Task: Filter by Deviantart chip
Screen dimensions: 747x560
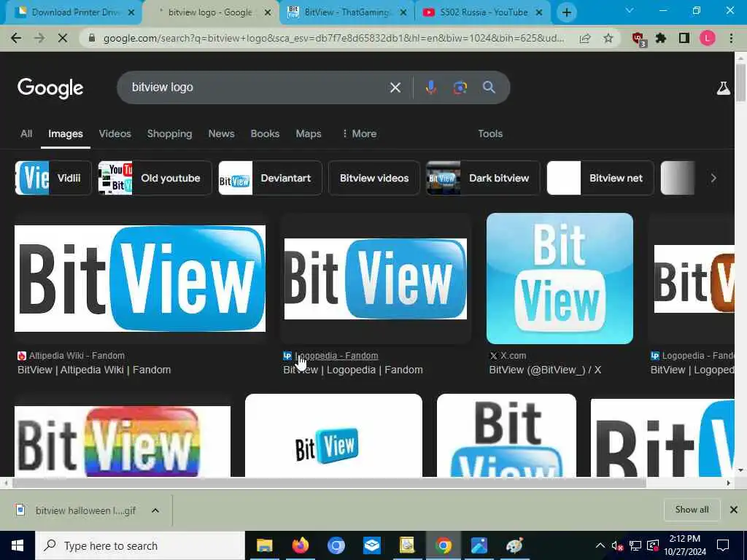Action: (270, 178)
